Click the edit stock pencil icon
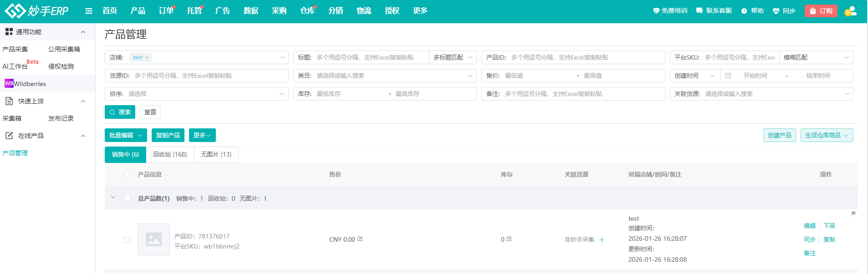Image resolution: width=868 pixels, height=274 pixels. click(509, 239)
